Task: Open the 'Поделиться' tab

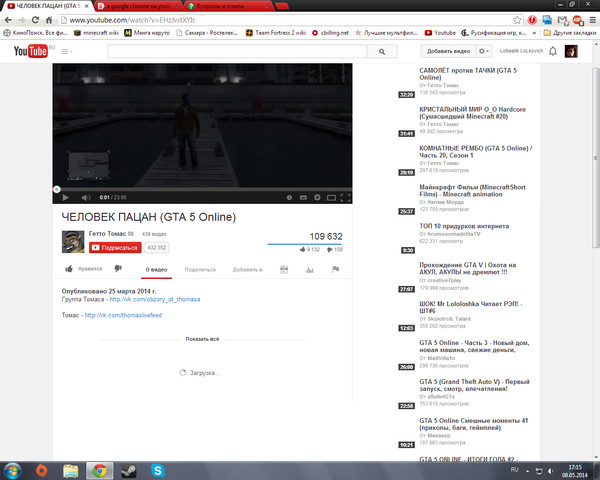Action: click(x=200, y=269)
